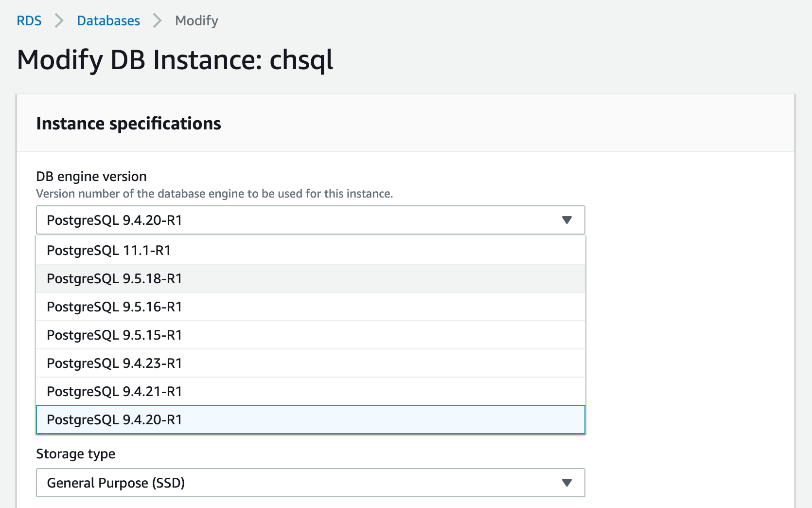Pick the PostgreSQL 9.5.16-R1 option
This screenshot has height=508, width=812.
(114, 307)
